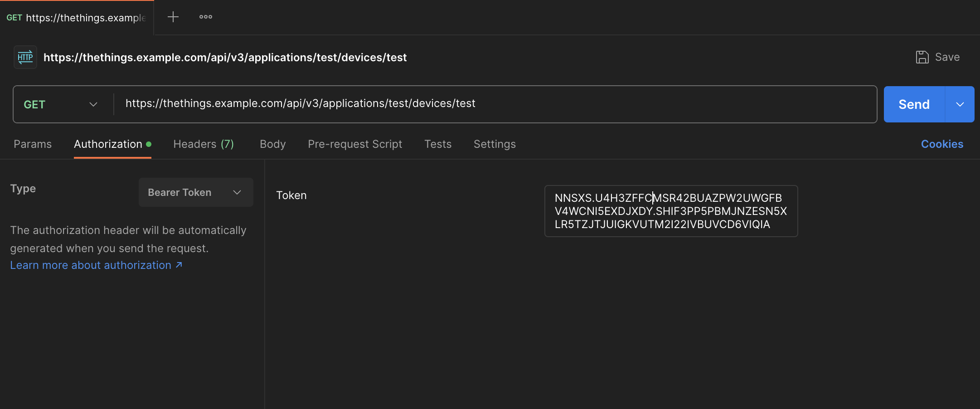
Task: Click inside the Token text field
Action: [x=671, y=211]
